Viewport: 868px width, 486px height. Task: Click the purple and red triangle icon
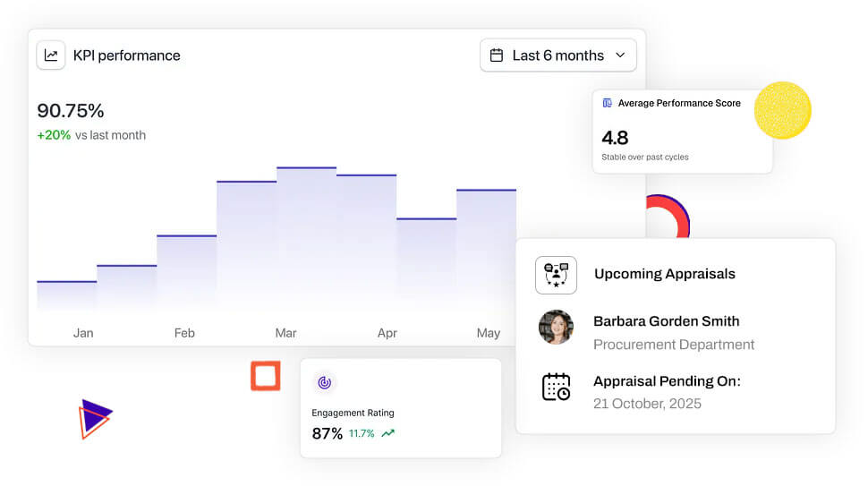pyautogui.click(x=95, y=418)
